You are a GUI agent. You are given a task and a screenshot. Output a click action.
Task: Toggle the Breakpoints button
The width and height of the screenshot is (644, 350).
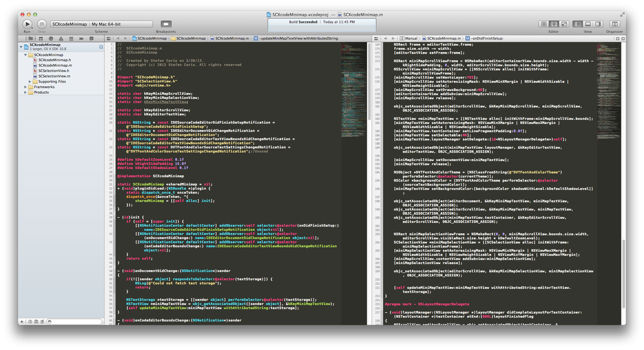(x=166, y=24)
